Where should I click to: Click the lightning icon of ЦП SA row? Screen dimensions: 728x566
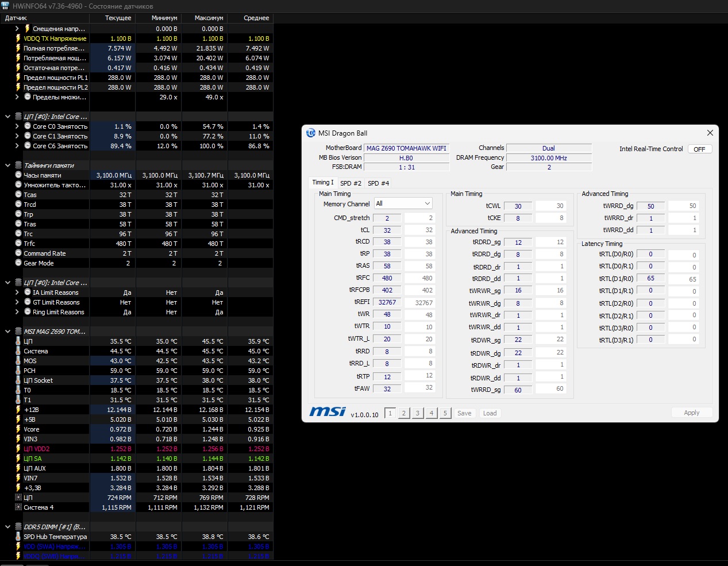[x=18, y=459]
